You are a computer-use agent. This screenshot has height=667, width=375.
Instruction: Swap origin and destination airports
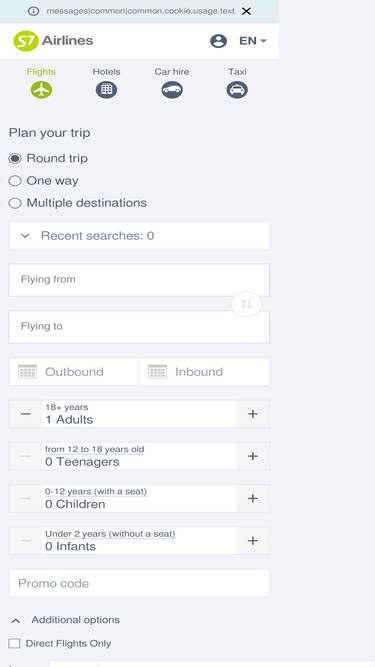246,304
